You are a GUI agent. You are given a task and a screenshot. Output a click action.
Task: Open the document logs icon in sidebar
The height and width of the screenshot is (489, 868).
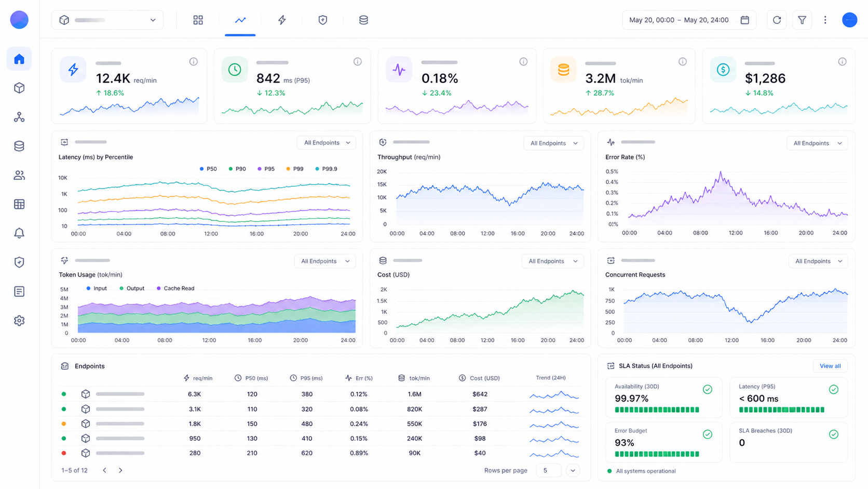click(19, 292)
